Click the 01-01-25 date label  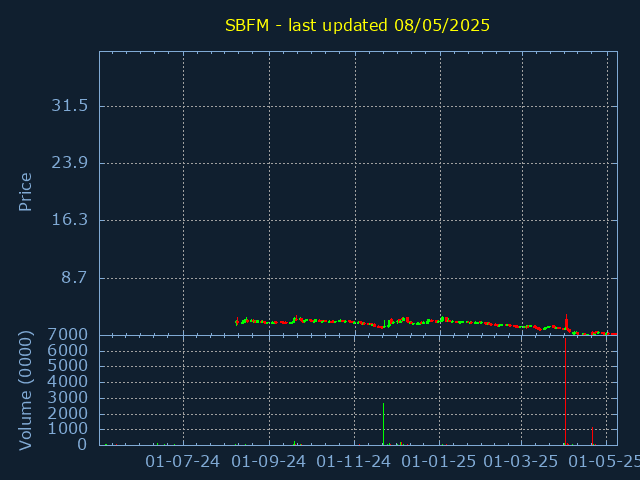pos(438,462)
